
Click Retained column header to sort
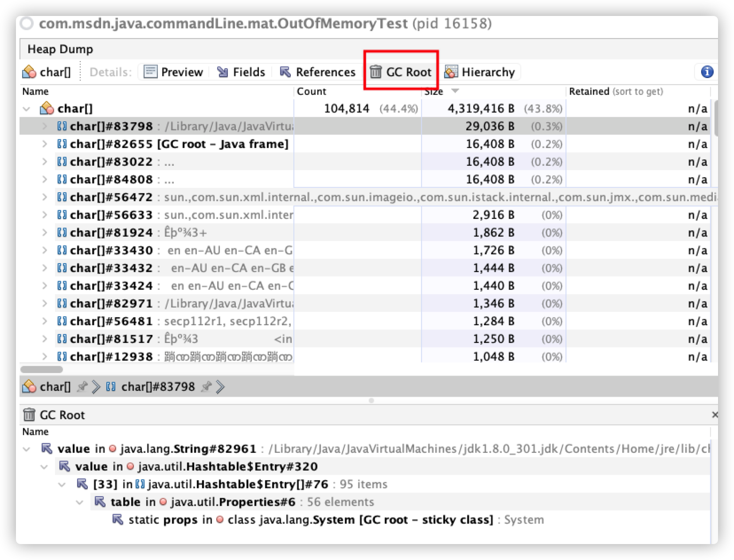pos(590,92)
